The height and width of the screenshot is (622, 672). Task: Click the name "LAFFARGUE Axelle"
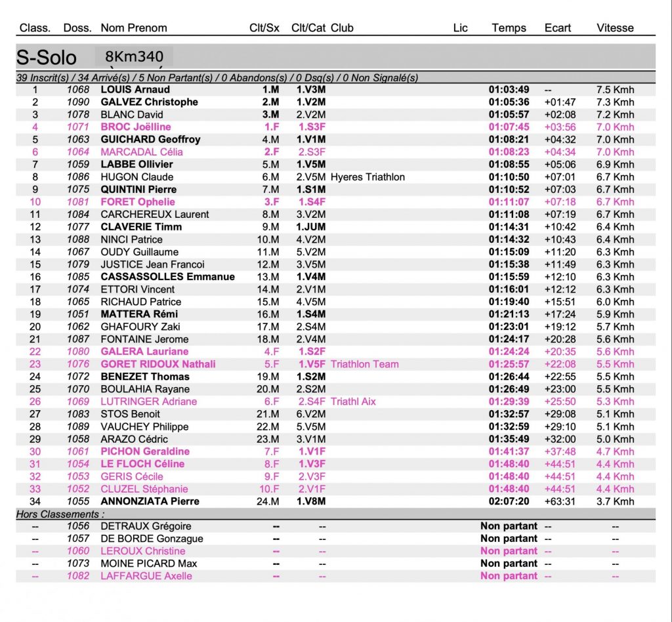click(x=146, y=576)
